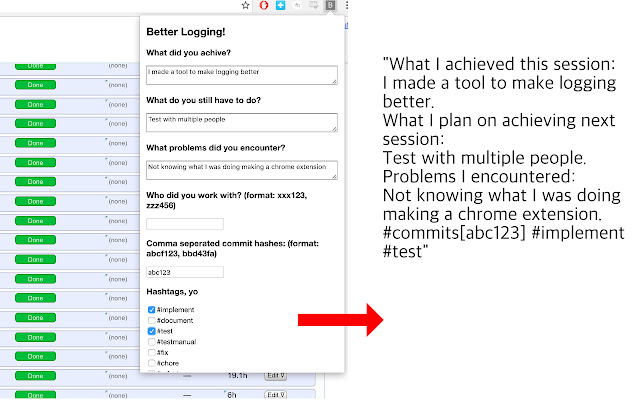Click the blue plus extension icon
The image size is (640, 400).
[280, 6]
